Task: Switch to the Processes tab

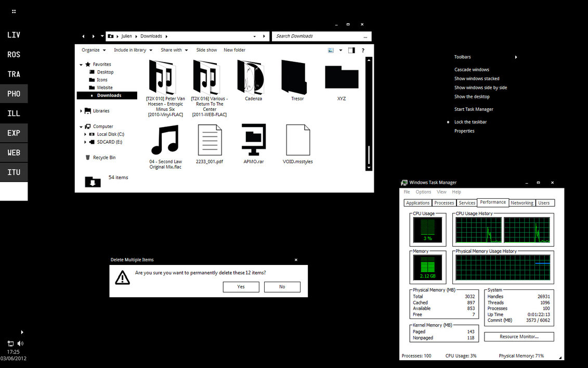Action: click(x=444, y=203)
